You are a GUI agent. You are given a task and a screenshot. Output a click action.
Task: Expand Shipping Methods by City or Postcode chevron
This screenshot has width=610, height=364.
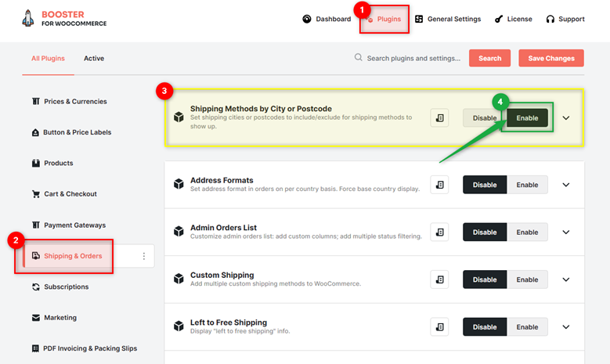click(566, 118)
